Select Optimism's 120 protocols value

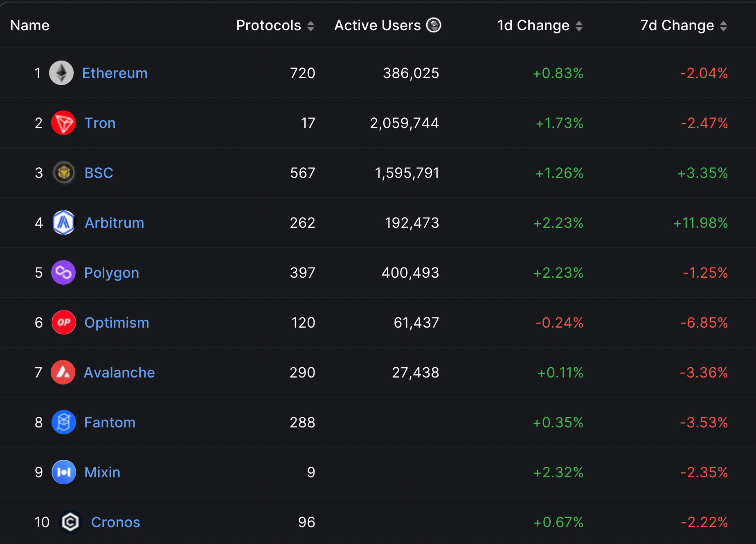point(303,323)
